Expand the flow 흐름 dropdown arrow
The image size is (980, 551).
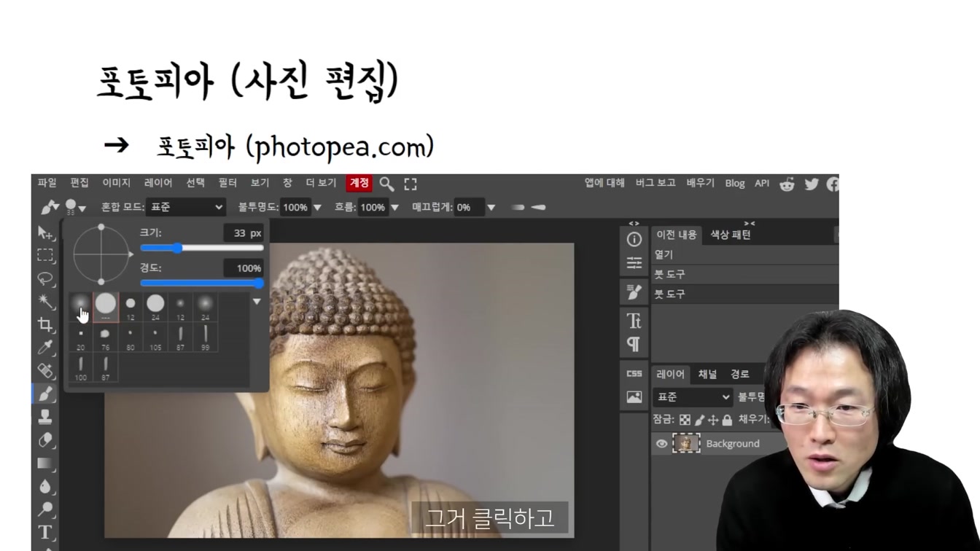tap(394, 208)
